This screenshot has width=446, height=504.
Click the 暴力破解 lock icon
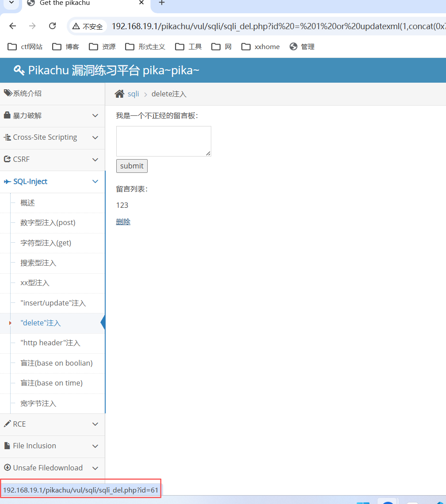click(x=7, y=115)
